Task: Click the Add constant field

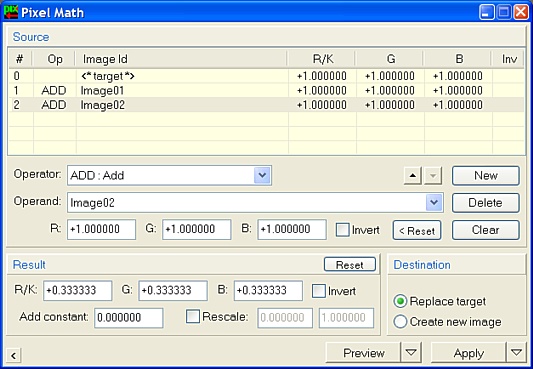Action: 129,318
